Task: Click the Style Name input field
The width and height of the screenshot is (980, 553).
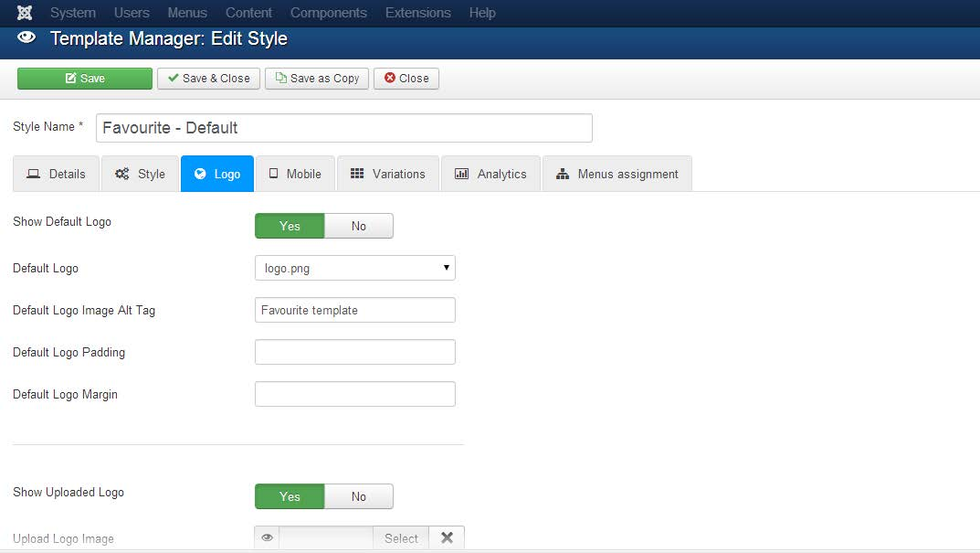Action: click(343, 128)
